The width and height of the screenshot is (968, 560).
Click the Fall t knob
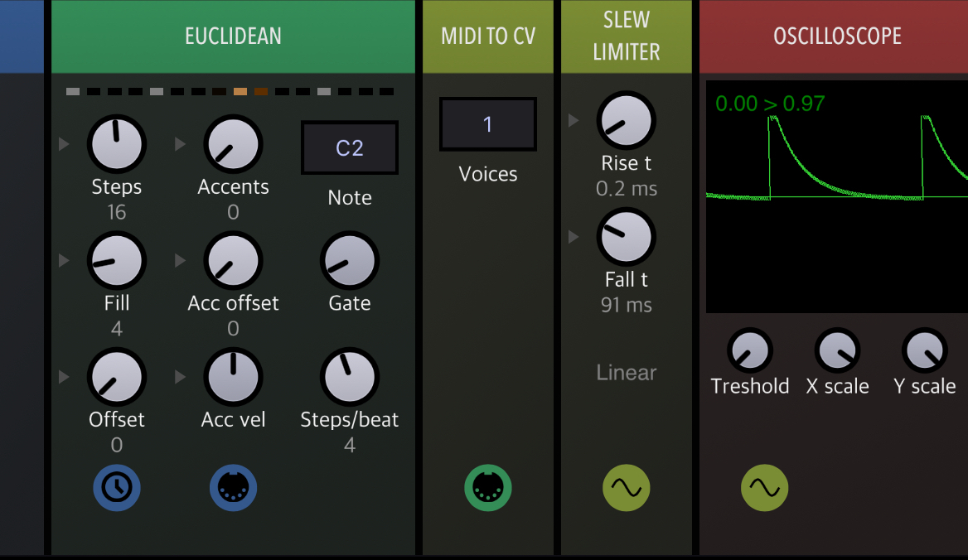point(626,237)
